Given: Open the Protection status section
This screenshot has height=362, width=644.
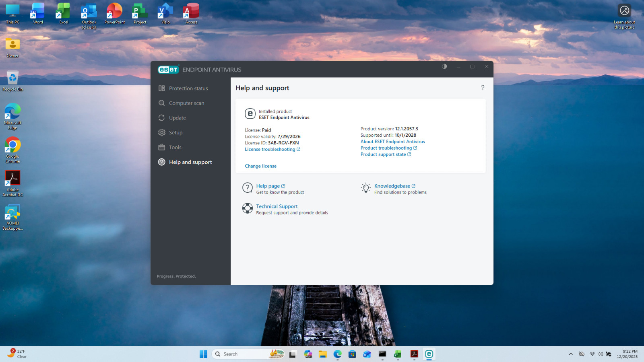Looking at the screenshot, I should tap(188, 88).
